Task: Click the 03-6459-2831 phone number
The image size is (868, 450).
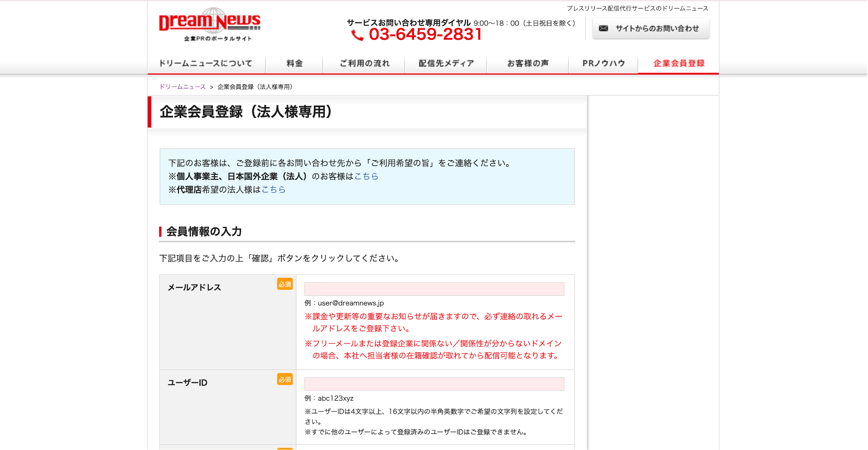Action: click(x=425, y=35)
